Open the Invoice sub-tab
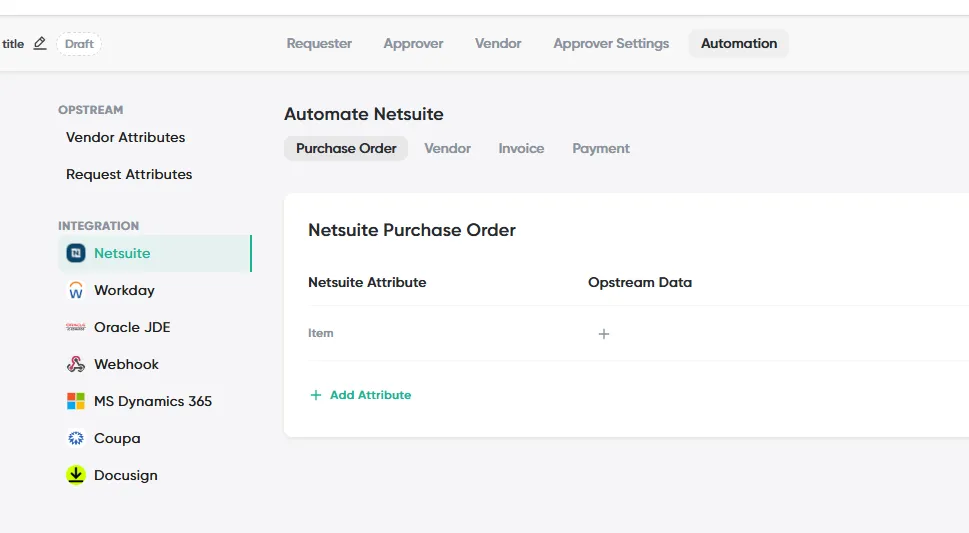 521,148
